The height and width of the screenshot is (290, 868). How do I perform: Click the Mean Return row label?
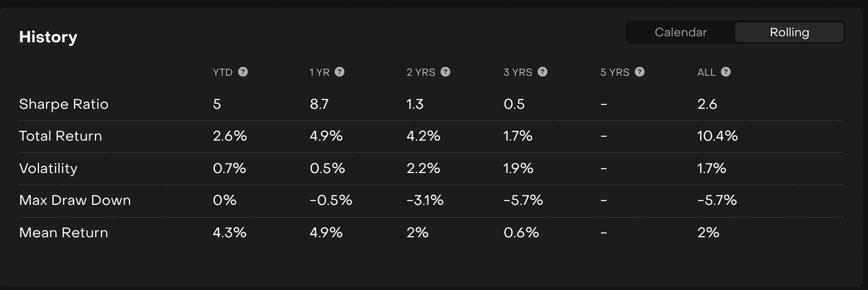[x=64, y=233]
